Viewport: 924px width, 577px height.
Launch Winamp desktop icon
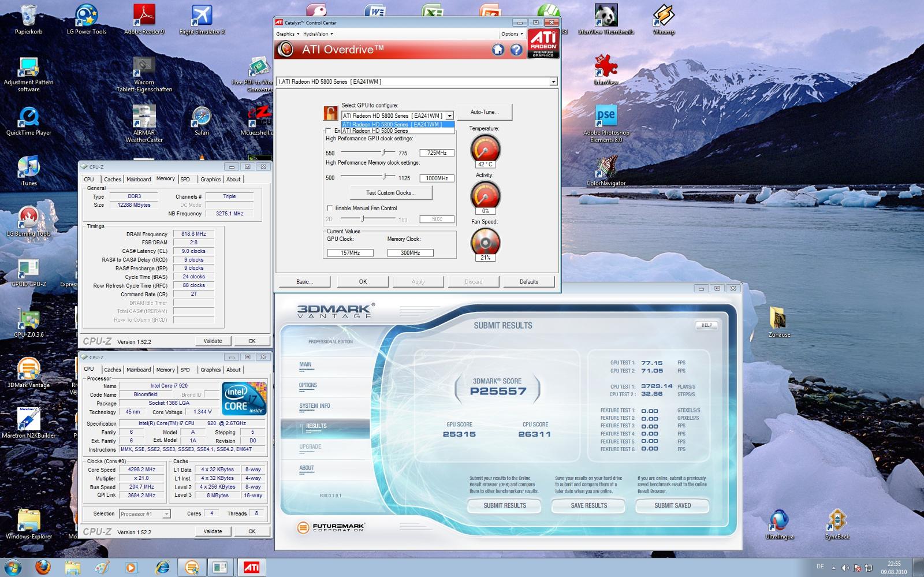[664, 20]
